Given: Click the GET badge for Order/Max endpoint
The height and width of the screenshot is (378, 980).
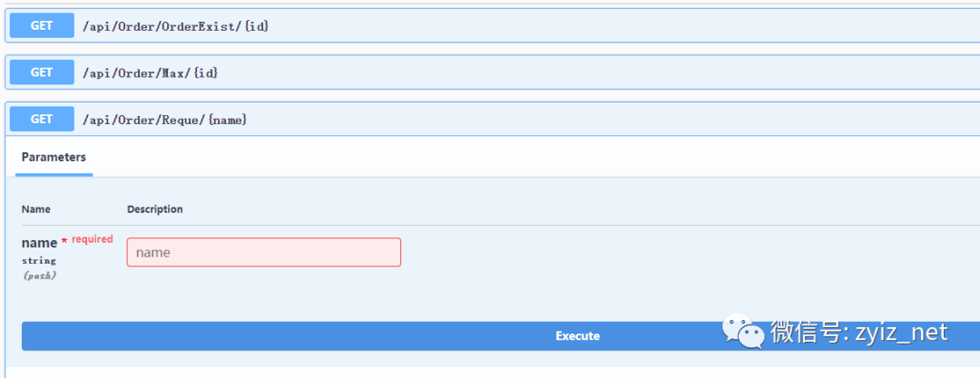Looking at the screenshot, I should point(42,73).
